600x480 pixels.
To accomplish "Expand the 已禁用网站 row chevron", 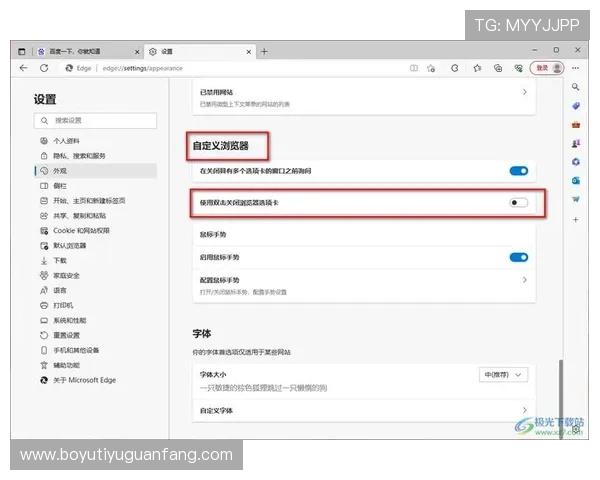I will (525, 92).
